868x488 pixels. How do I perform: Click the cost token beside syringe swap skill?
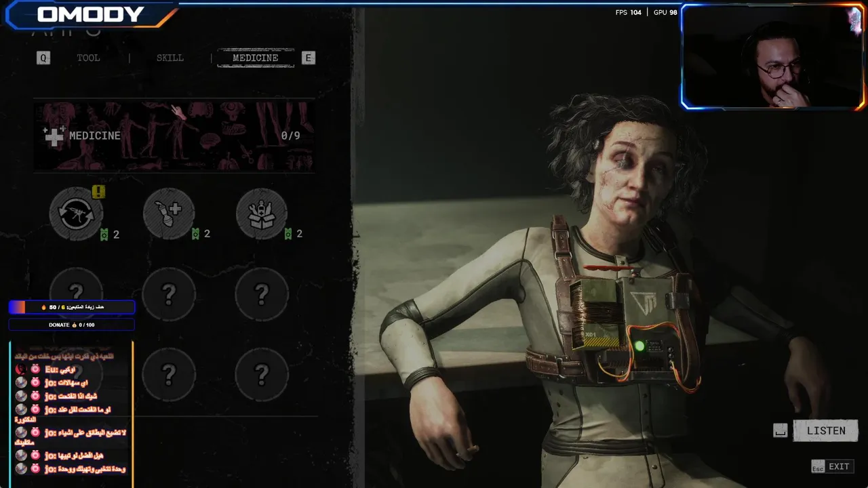tap(104, 235)
